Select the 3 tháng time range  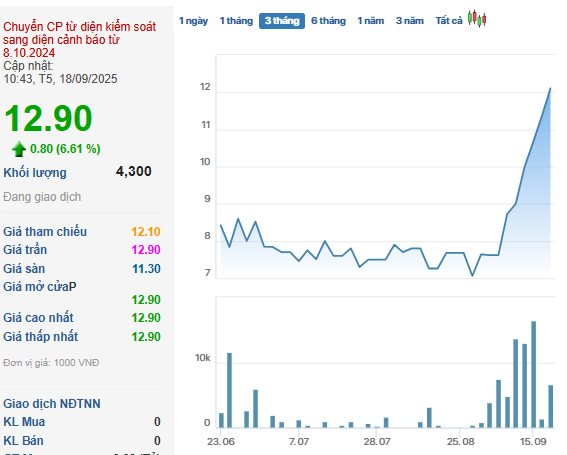[282, 21]
